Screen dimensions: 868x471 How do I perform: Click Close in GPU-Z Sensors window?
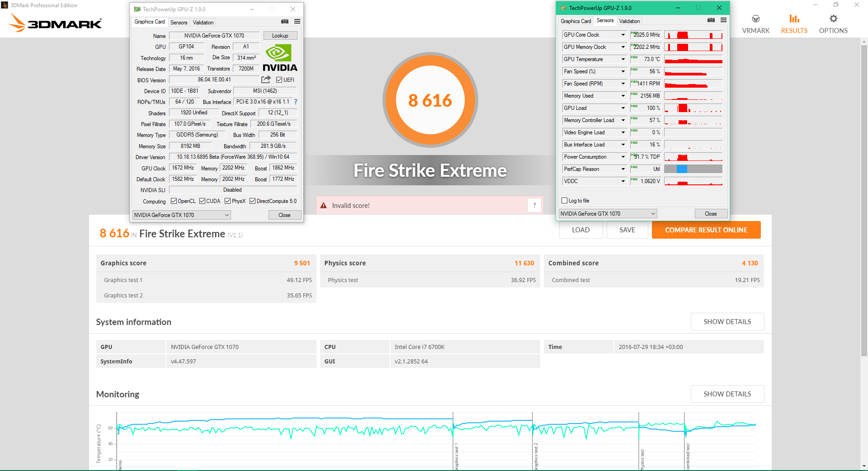point(711,214)
